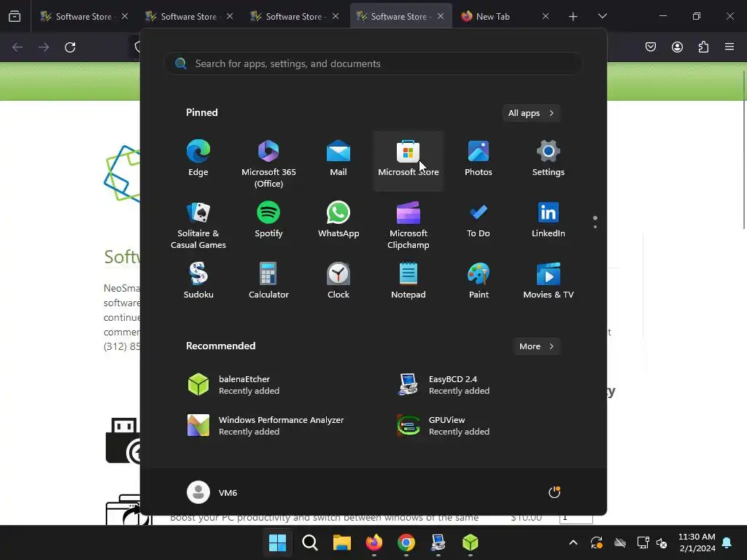The height and width of the screenshot is (560, 747).
Task: Open File Explorer from taskbar
Action: pos(341,542)
